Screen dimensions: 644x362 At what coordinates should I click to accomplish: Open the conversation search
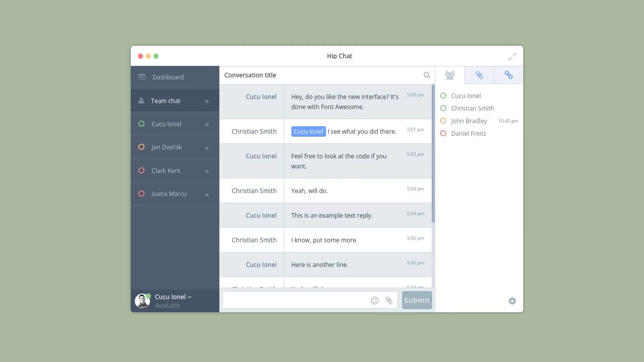point(427,75)
